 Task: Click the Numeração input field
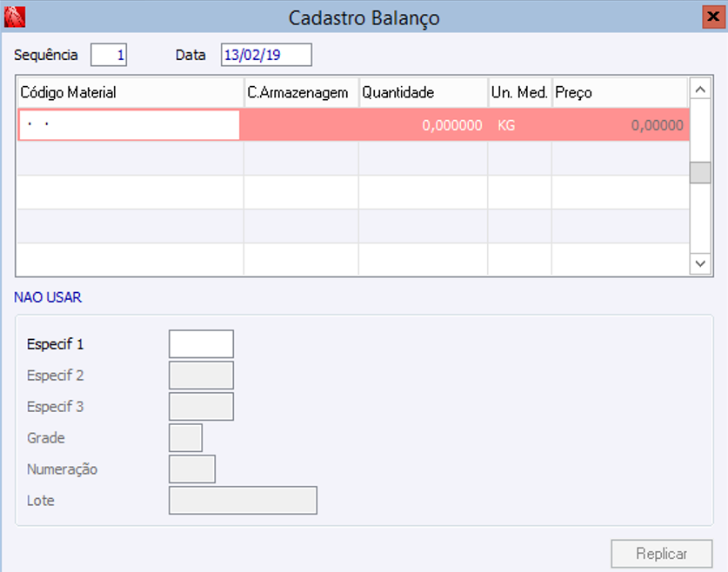point(192,469)
